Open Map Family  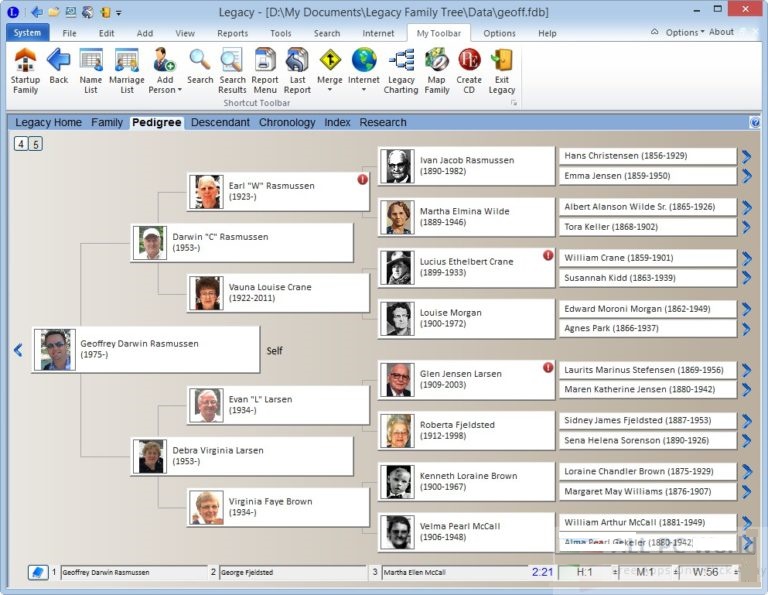437,71
